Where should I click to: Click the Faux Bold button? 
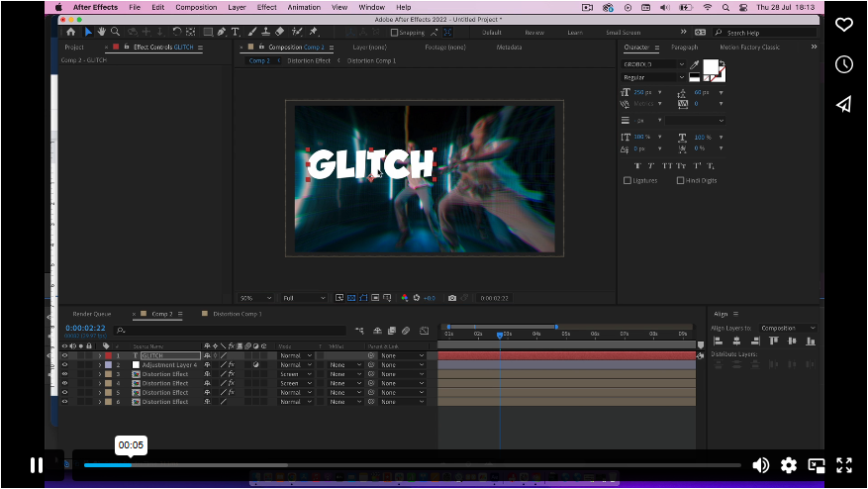pyautogui.click(x=637, y=165)
